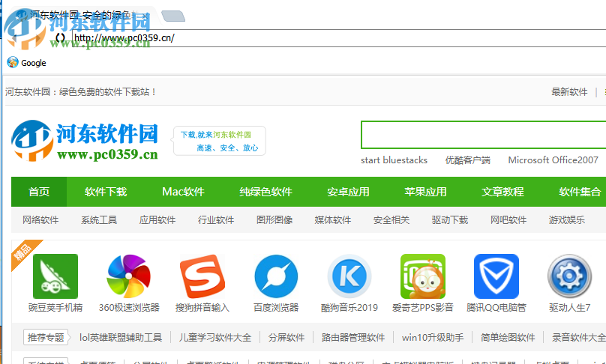This screenshot has height=364, width=606.
Task: Open 儿童学习软件大全 topic link
Action: click(215, 337)
